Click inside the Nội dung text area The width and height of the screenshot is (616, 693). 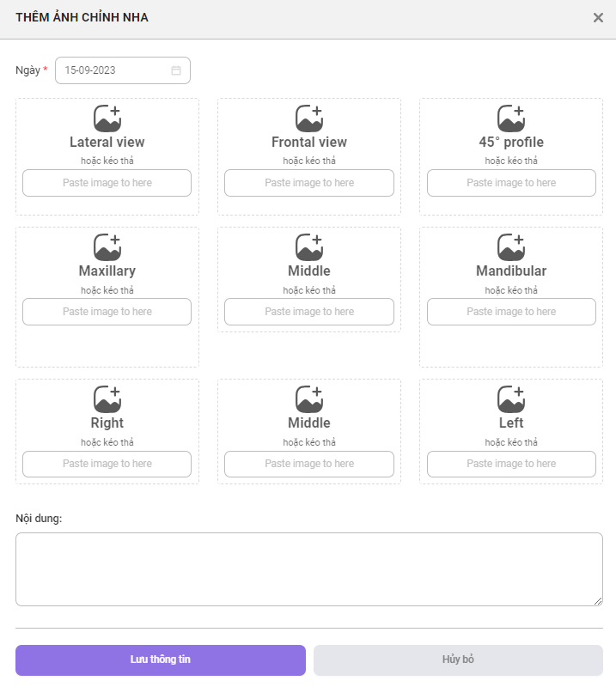309,569
